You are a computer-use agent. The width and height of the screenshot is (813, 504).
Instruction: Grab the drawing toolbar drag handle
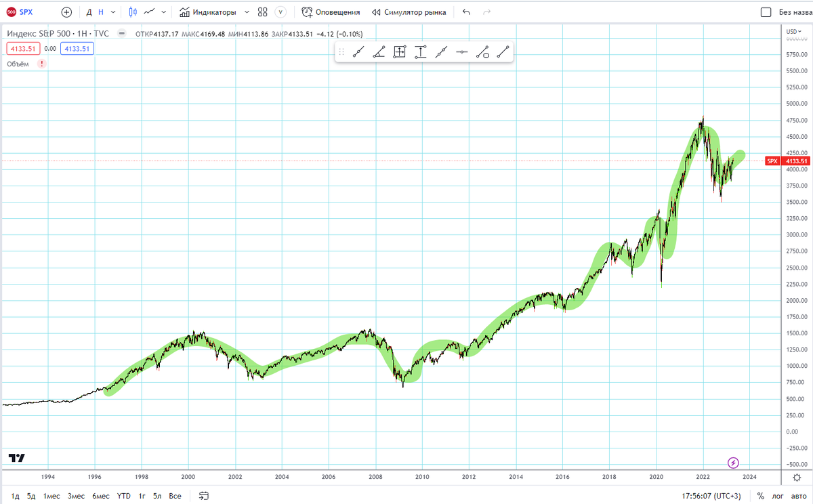click(x=341, y=51)
